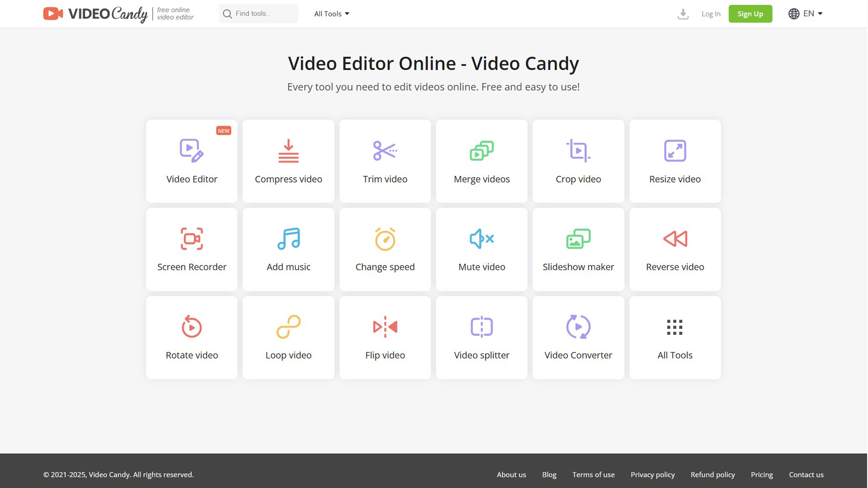Click the "Video splitter" label text

(x=481, y=355)
